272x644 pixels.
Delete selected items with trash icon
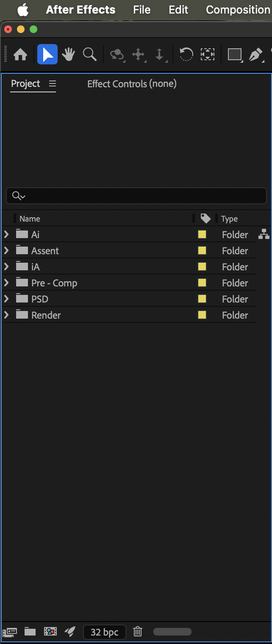click(137, 632)
